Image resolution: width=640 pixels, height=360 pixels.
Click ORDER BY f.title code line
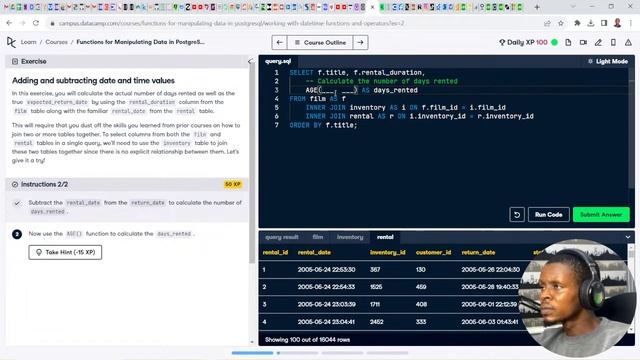323,125
